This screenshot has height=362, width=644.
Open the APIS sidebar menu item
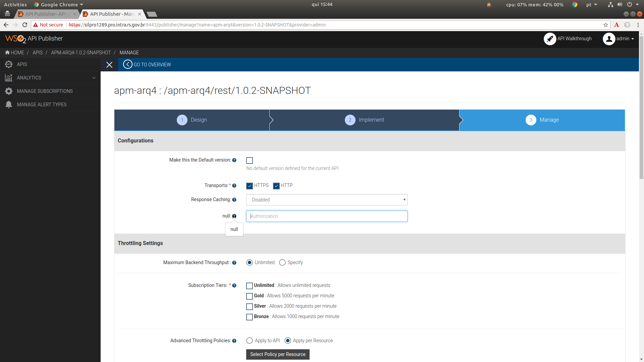pyautogui.click(x=50, y=64)
